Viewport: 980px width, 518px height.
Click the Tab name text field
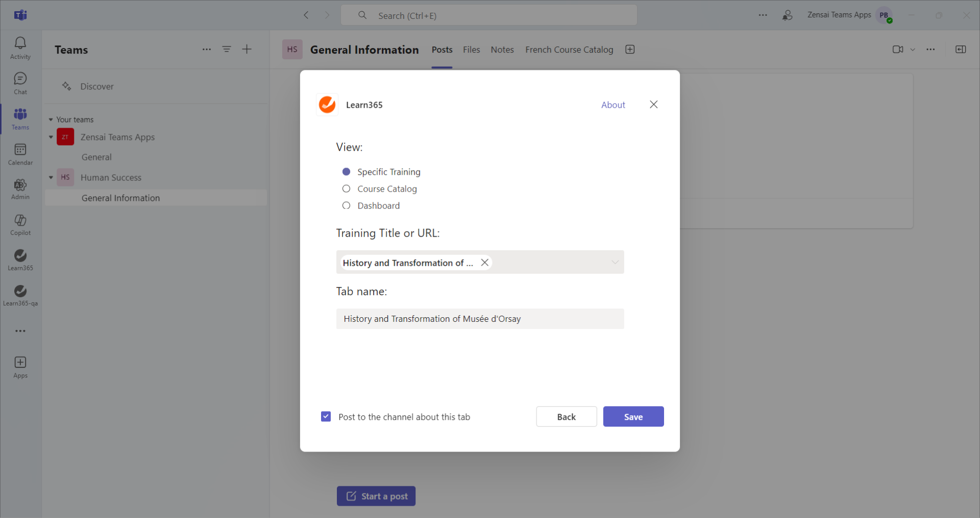coord(480,319)
